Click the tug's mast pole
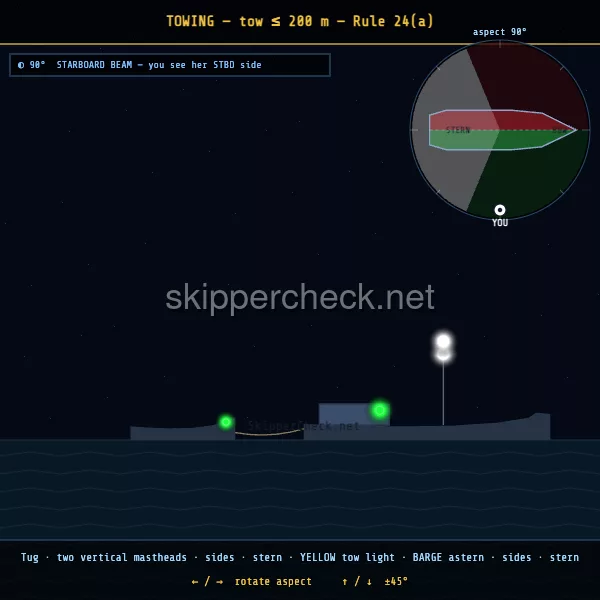The width and height of the screenshot is (600, 600). pos(443,393)
